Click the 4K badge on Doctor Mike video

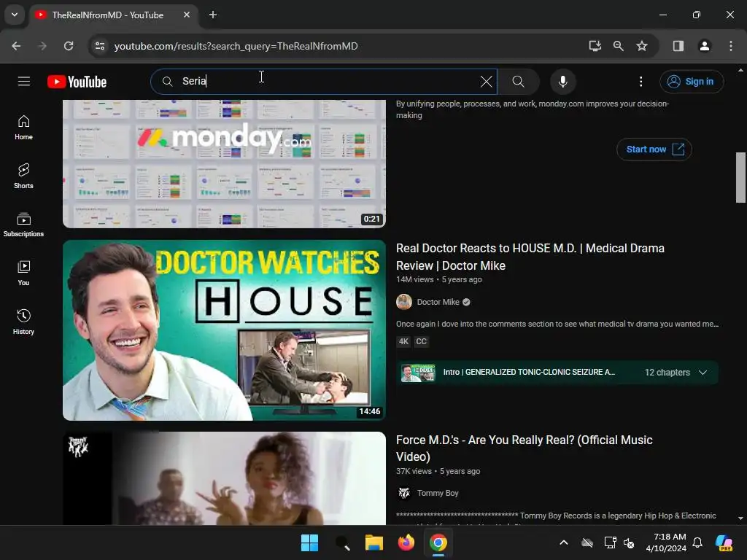[403, 341]
